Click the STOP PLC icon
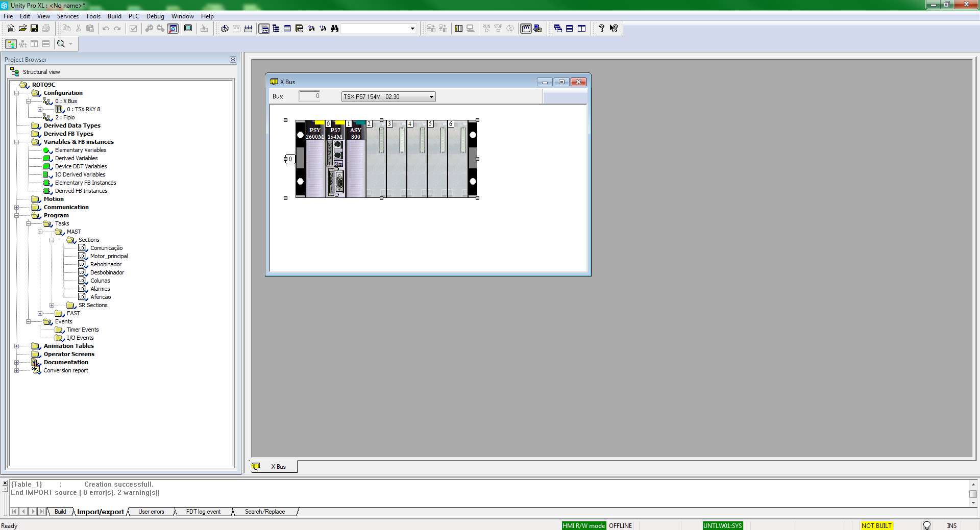The width and height of the screenshot is (980, 530). (x=498, y=29)
